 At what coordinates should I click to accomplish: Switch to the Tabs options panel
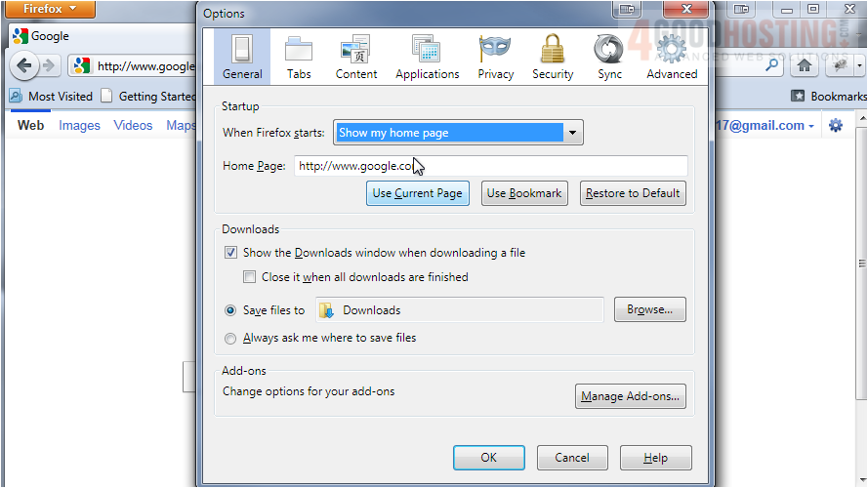coord(299,57)
